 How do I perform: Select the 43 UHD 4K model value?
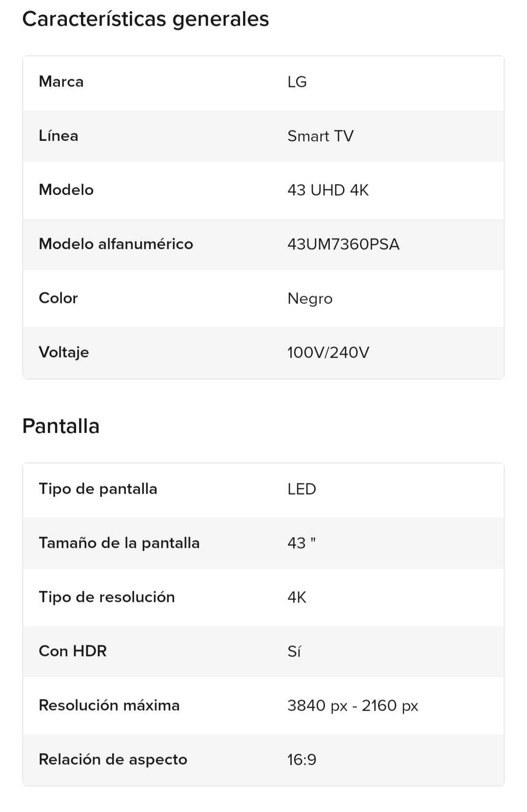tap(328, 190)
